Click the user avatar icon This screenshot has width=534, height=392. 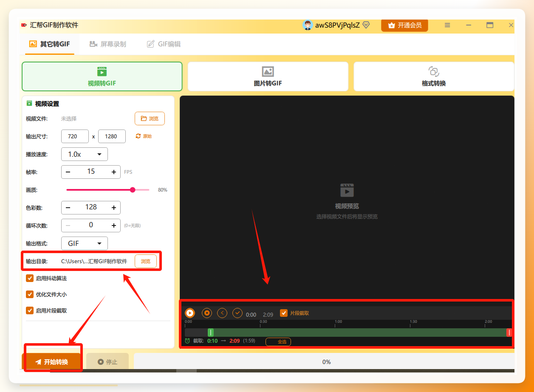308,25
